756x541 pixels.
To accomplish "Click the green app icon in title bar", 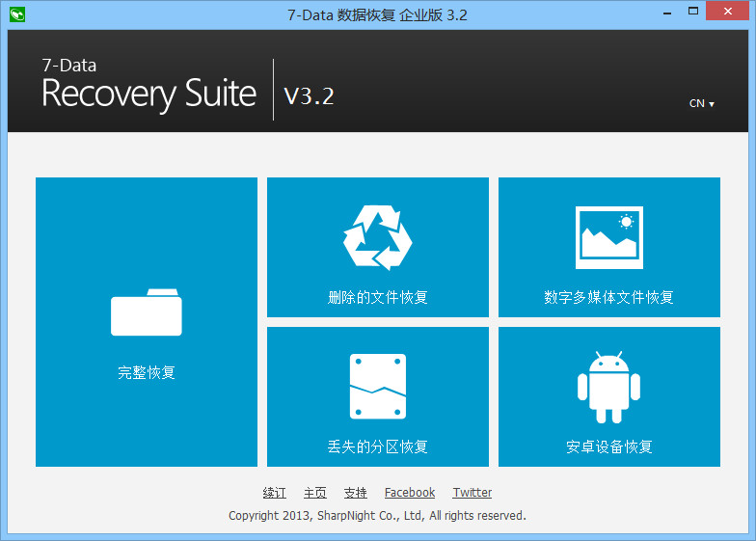I will pyautogui.click(x=17, y=14).
